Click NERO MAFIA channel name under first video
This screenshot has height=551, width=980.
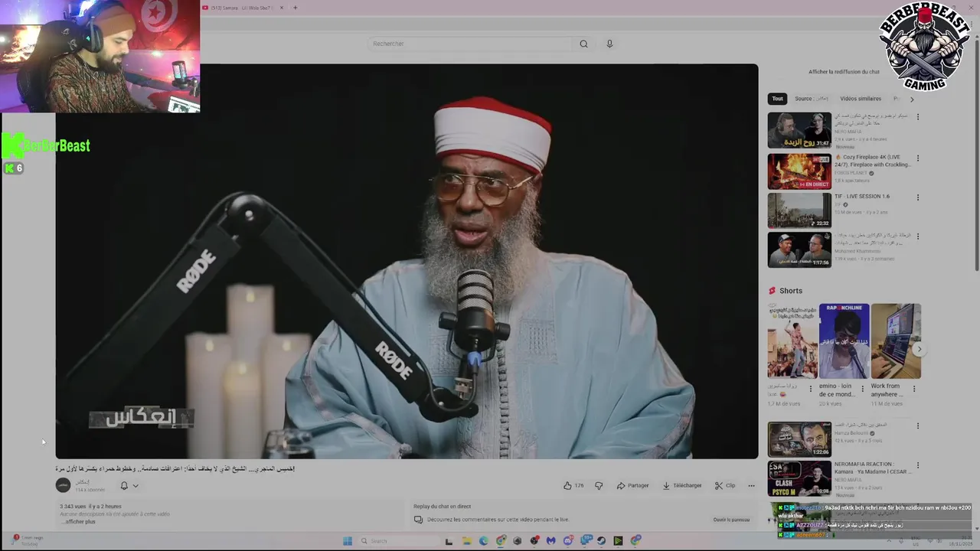pyautogui.click(x=848, y=132)
